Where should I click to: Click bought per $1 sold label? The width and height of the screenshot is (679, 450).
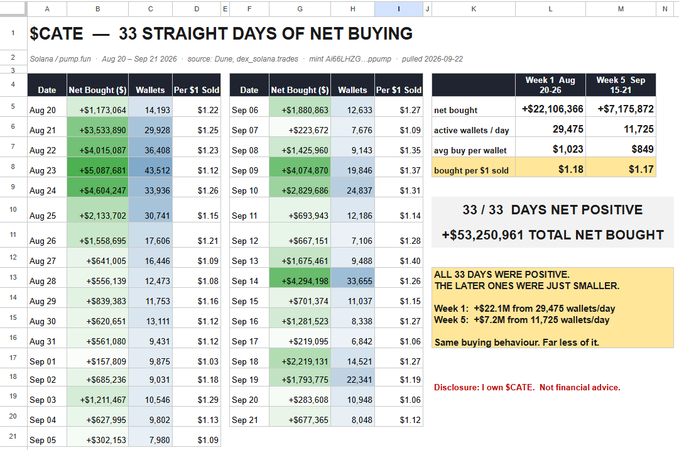click(x=473, y=167)
